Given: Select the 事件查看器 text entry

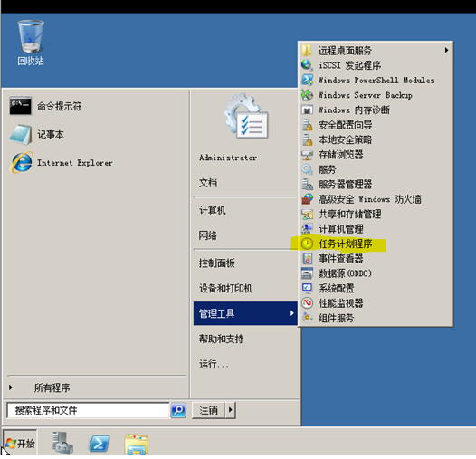Looking at the screenshot, I should click(341, 259).
